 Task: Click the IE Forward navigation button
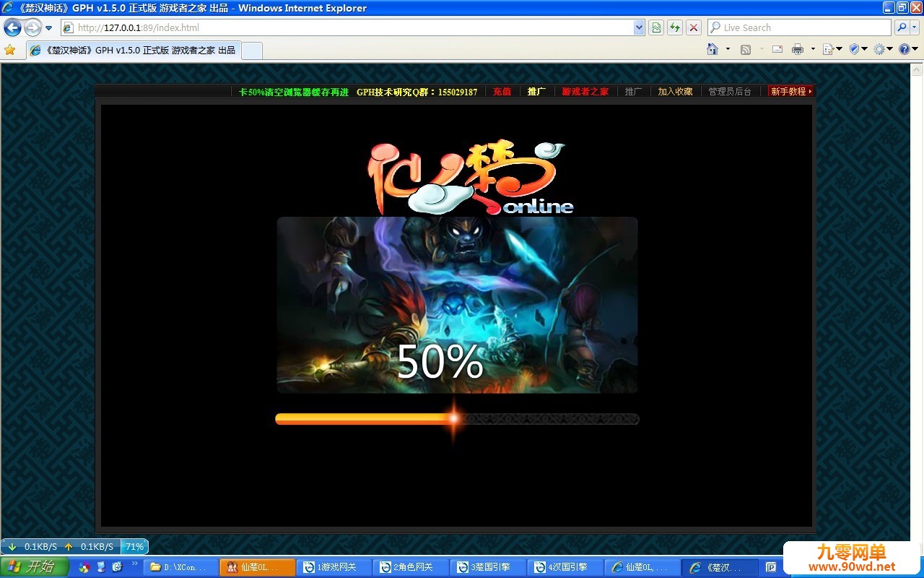(33, 27)
